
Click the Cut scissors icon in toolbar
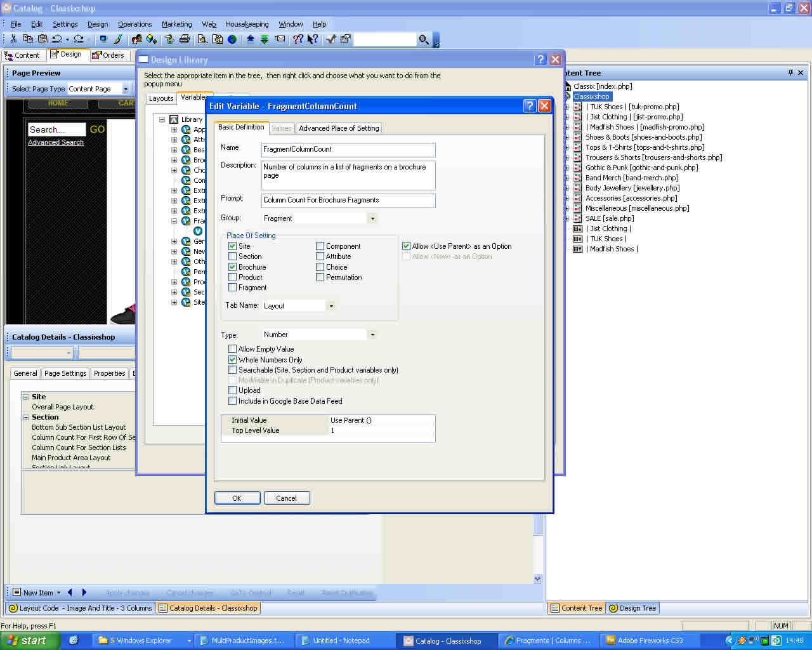click(x=13, y=39)
